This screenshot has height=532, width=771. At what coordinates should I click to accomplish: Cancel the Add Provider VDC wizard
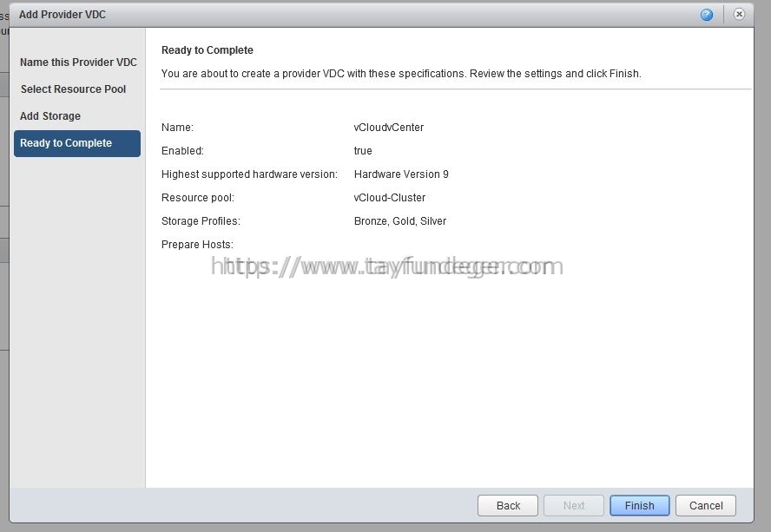(x=706, y=505)
